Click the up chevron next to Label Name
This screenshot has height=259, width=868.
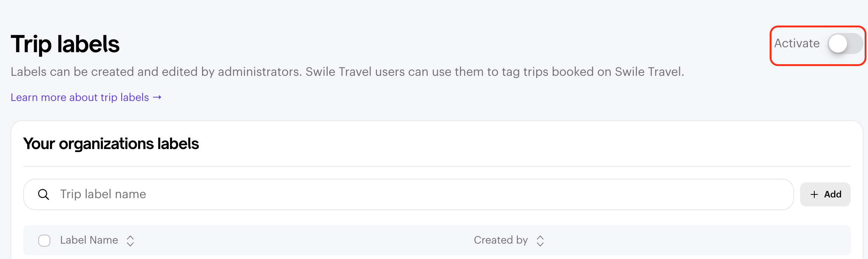(x=130, y=238)
